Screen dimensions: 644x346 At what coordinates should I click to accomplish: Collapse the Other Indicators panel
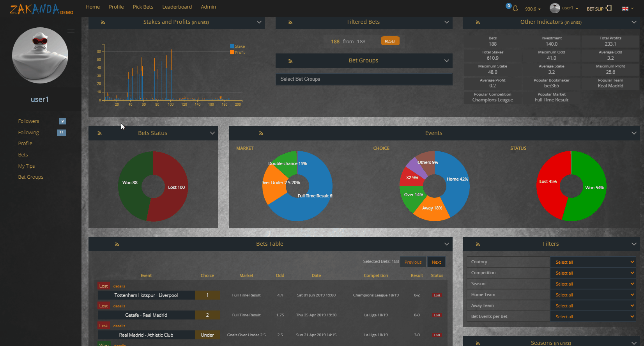(634, 22)
